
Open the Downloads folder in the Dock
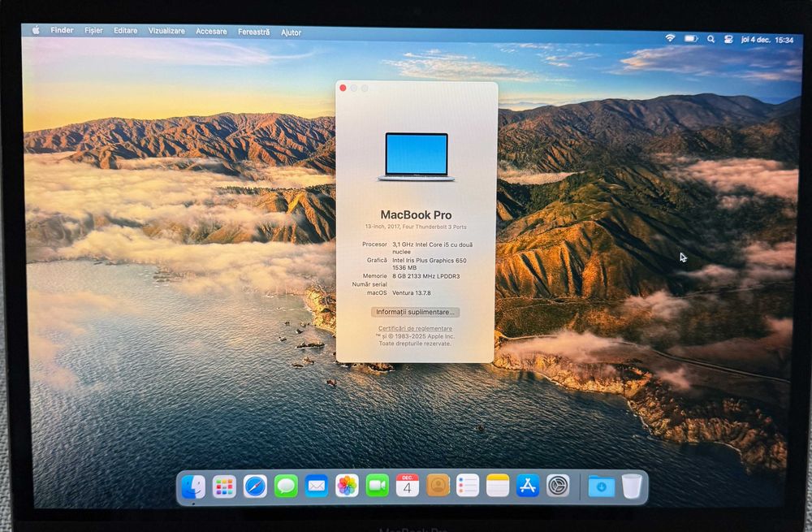(601, 486)
